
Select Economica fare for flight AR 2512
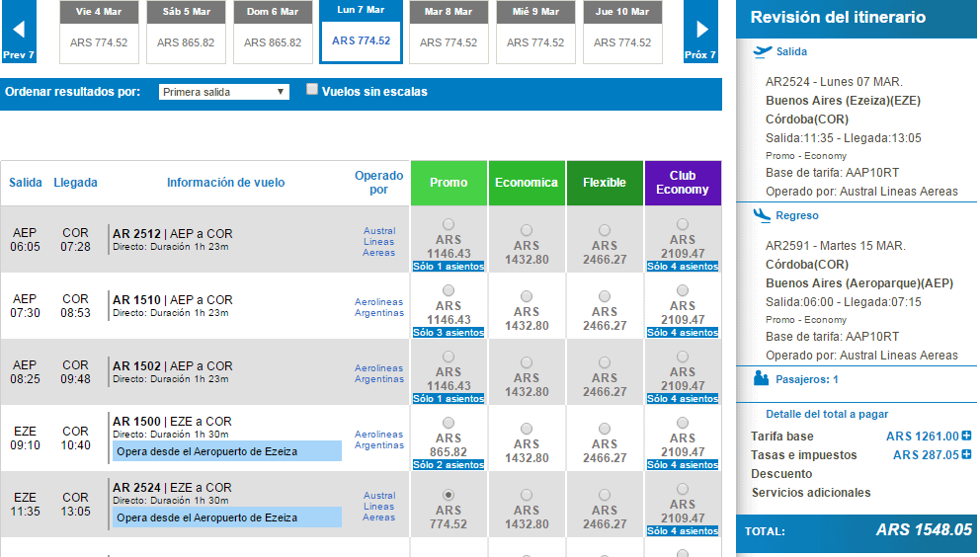coord(527,230)
